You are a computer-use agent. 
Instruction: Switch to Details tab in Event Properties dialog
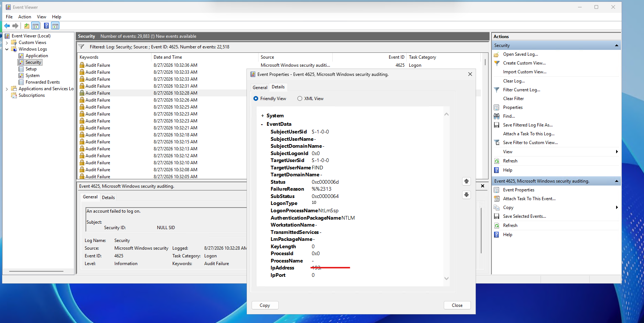(278, 87)
